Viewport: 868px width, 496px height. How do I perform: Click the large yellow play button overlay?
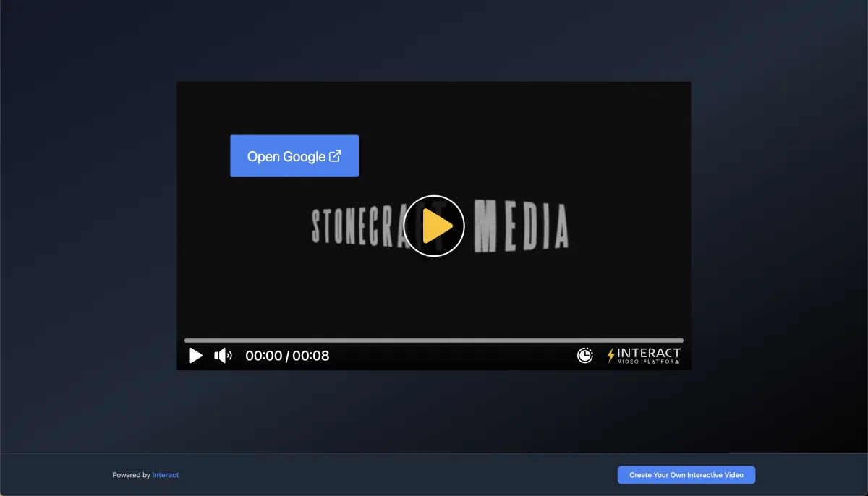tap(433, 226)
